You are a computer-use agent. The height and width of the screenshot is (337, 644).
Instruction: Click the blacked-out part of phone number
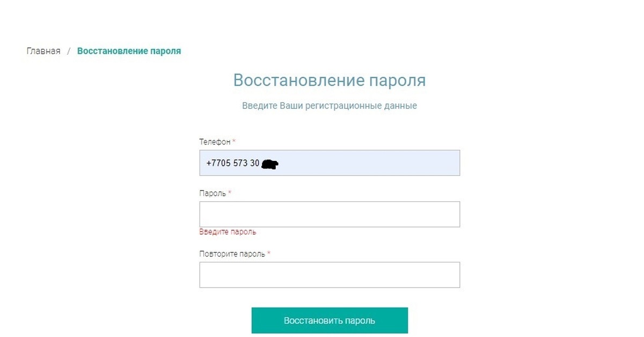pyautogui.click(x=270, y=164)
